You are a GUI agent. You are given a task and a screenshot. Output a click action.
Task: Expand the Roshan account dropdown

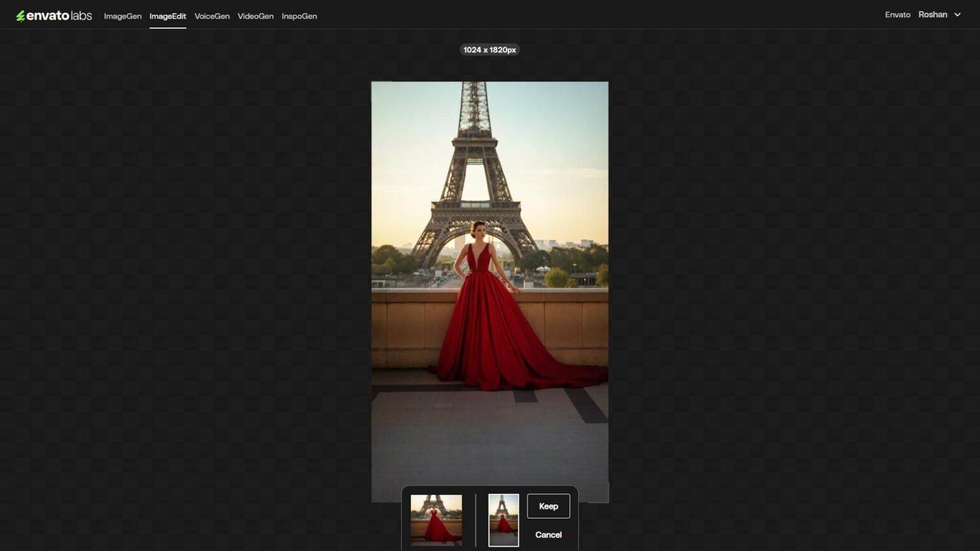[x=940, y=14]
